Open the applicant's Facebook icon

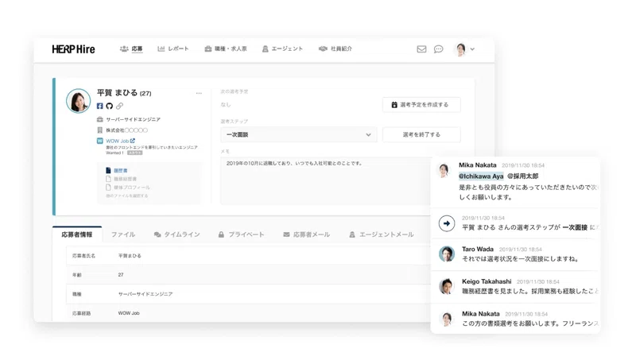pyautogui.click(x=100, y=106)
